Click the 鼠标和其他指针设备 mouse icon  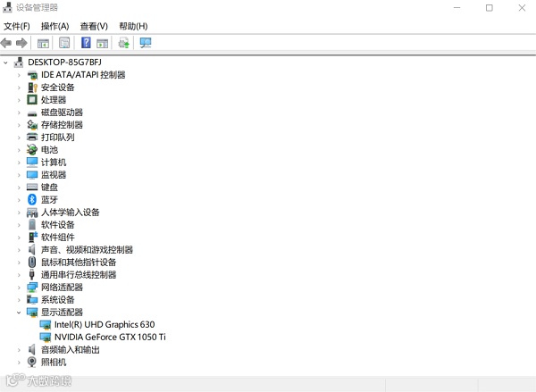pyautogui.click(x=32, y=263)
